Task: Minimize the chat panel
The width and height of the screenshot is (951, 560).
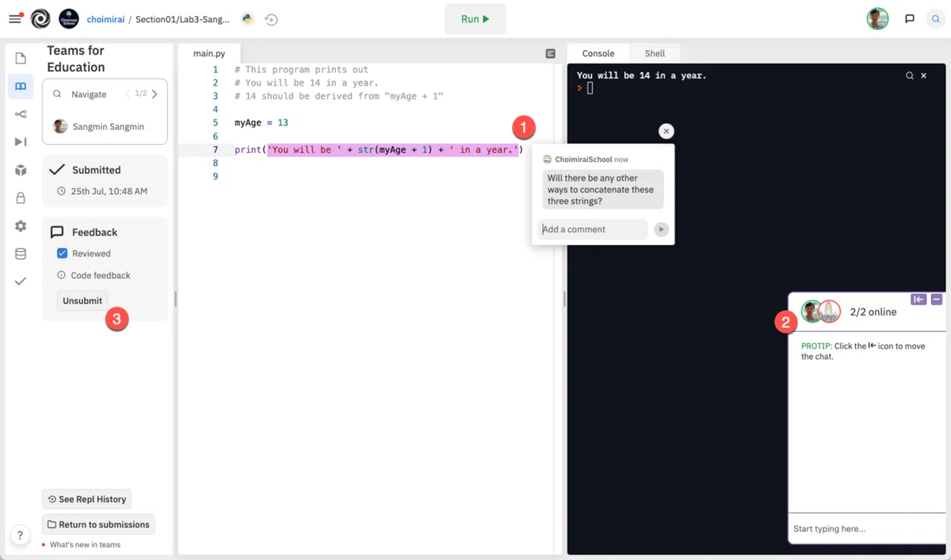Action: (x=936, y=299)
